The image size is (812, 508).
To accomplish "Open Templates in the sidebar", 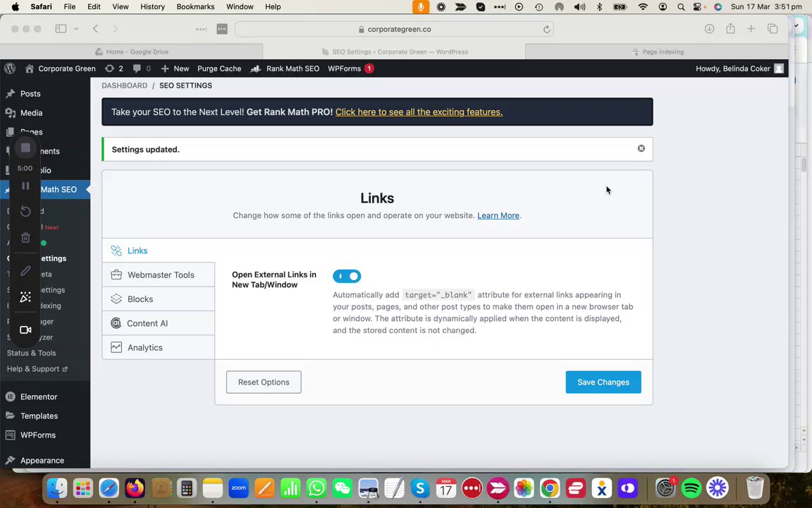I will coord(39,416).
